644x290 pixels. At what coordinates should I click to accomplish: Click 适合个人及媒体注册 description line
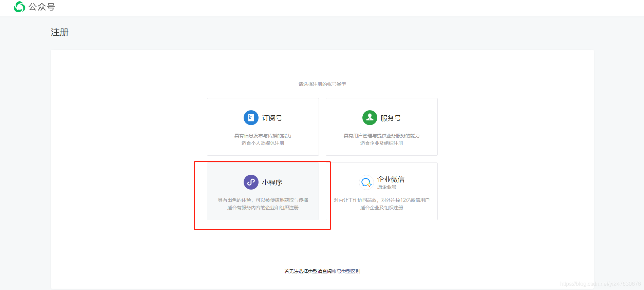[x=263, y=143]
